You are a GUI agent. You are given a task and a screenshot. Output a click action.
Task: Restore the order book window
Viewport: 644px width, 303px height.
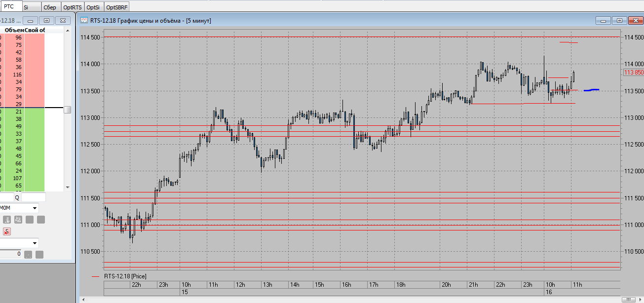point(47,21)
